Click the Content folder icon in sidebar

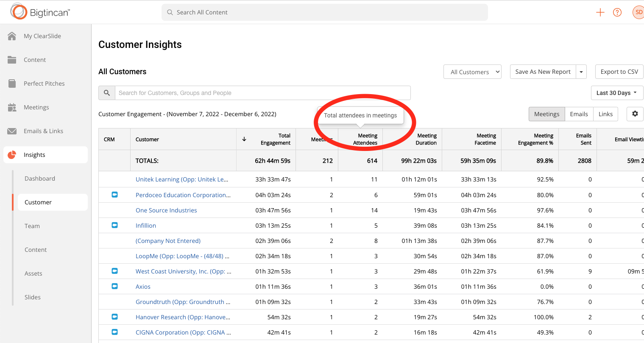12,60
